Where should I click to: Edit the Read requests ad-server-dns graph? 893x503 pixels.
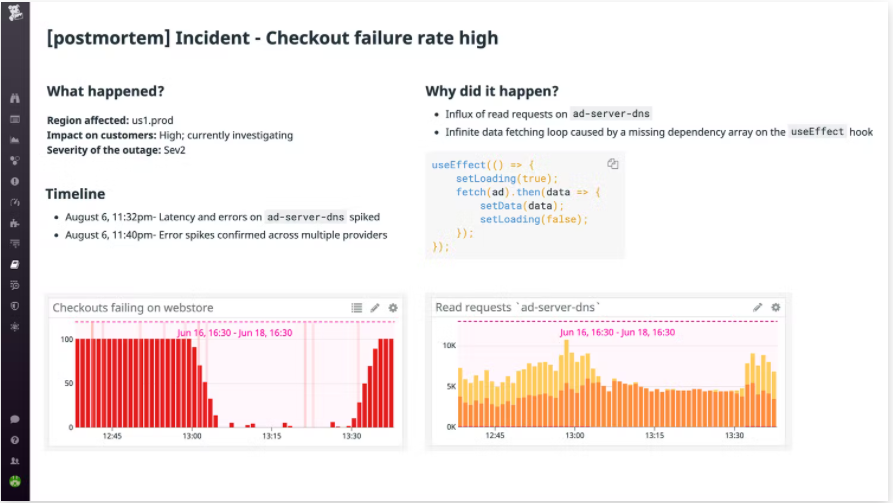pyautogui.click(x=757, y=307)
